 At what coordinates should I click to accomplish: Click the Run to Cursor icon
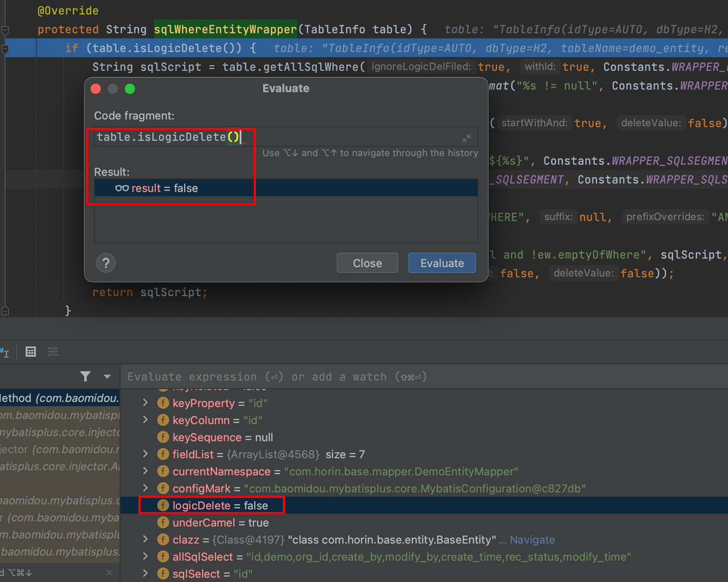pyautogui.click(x=4, y=352)
